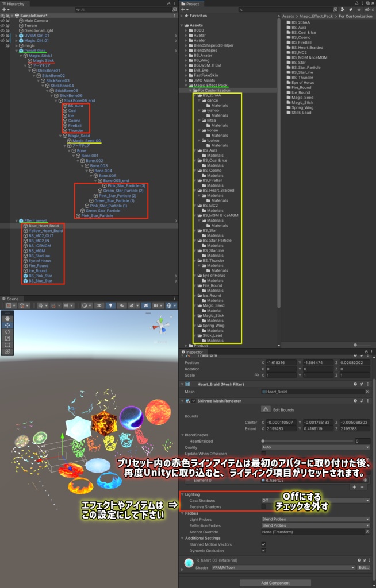The height and width of the screenshot is (588, 376).
Task: Open Scene tab three-dot options menu
Action: (x=174, y=299)
